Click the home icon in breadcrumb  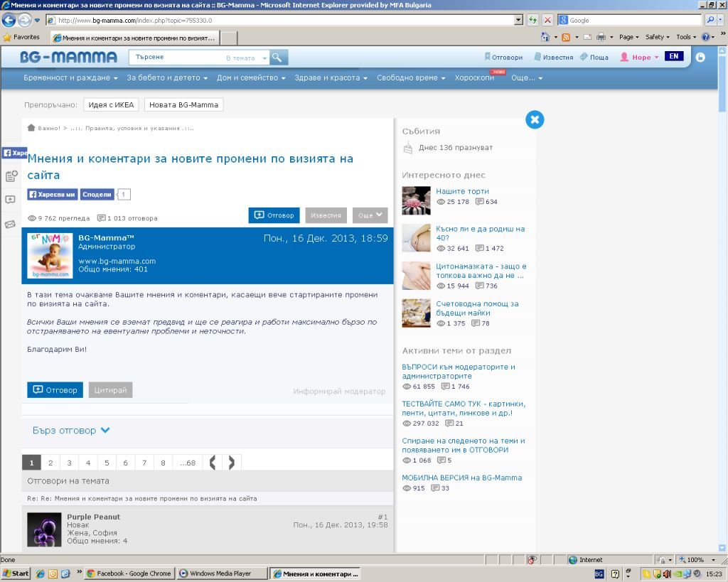pyautogui.click(x=31, y=128)
